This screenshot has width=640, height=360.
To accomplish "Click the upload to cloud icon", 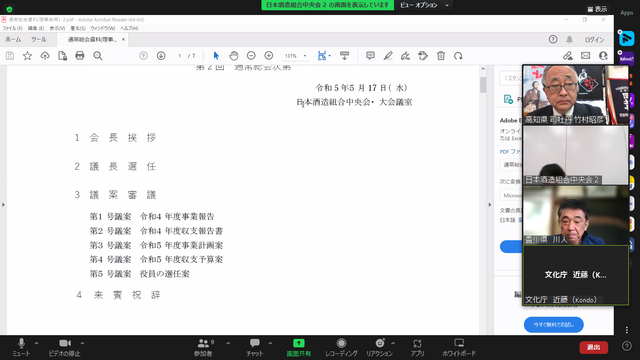I will [45, 56].
